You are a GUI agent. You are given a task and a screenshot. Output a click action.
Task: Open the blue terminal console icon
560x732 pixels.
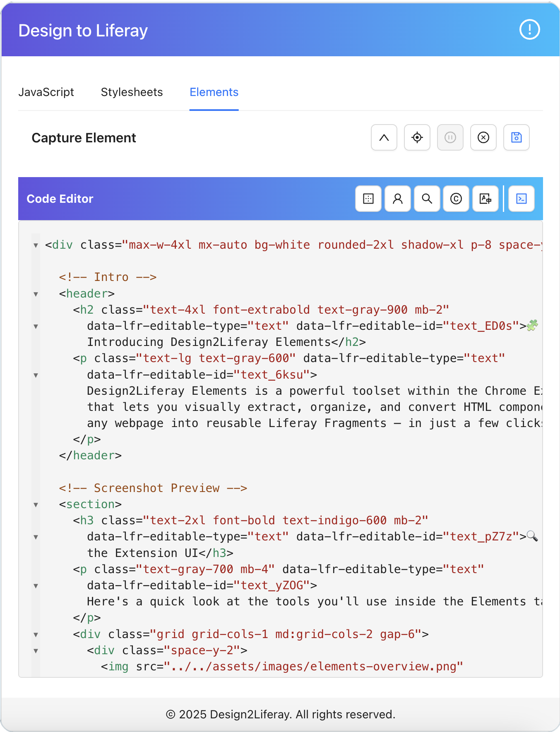pyautogui.click(x=522, y=199)
